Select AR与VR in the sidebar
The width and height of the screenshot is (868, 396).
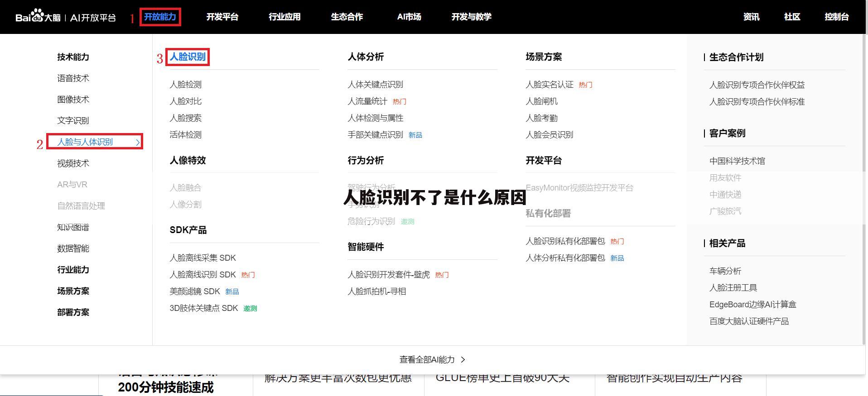[72, 185]
